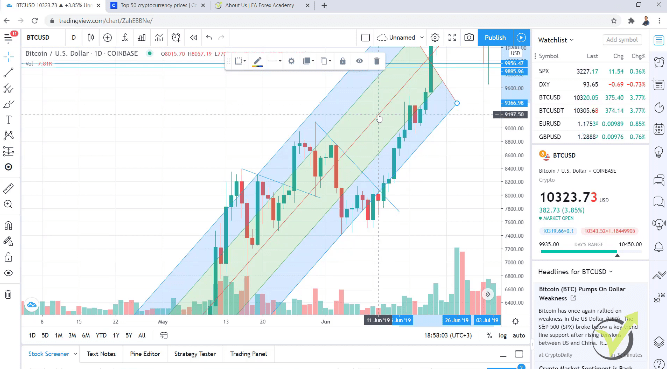Viewport: 667px width, 369px height.
Task: Start bar replay mode
Action: click(x=194, y=37)
